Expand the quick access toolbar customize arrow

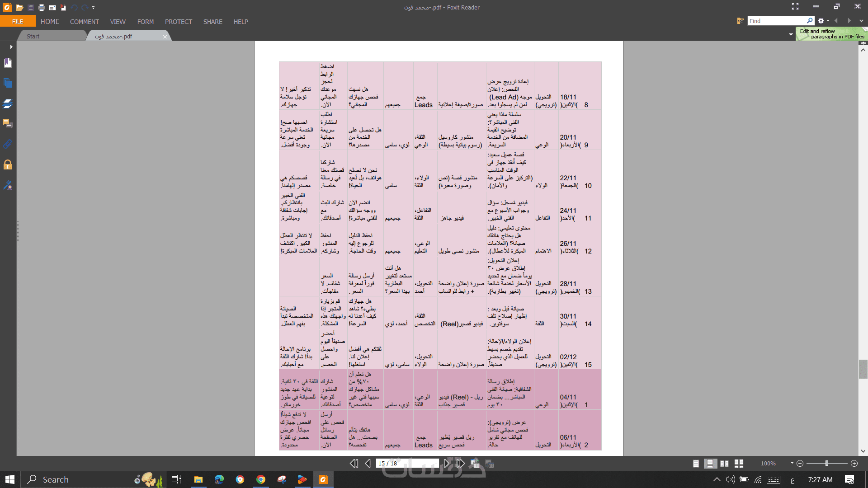tap(93, 7)
